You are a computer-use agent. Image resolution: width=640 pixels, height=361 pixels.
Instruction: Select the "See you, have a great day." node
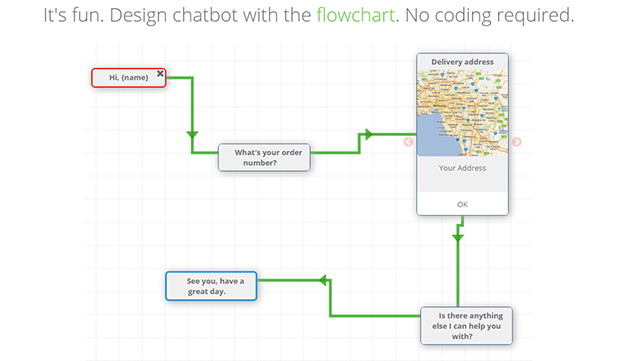point(211,286)
